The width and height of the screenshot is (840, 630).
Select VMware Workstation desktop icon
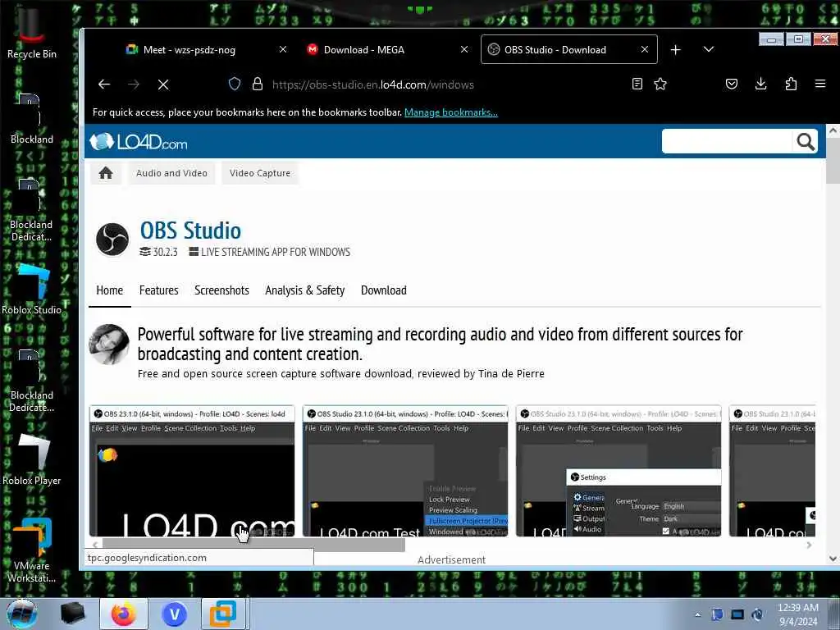[x=32, y=550]
